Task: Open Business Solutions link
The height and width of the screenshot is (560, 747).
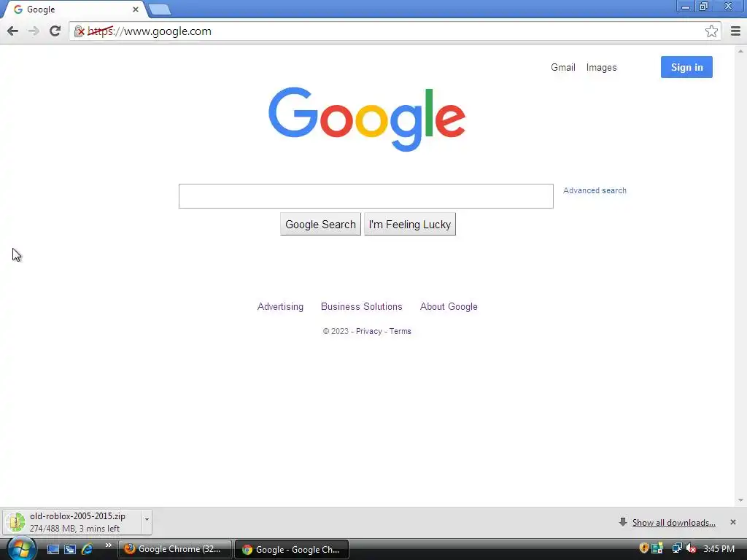Action: 362,307
